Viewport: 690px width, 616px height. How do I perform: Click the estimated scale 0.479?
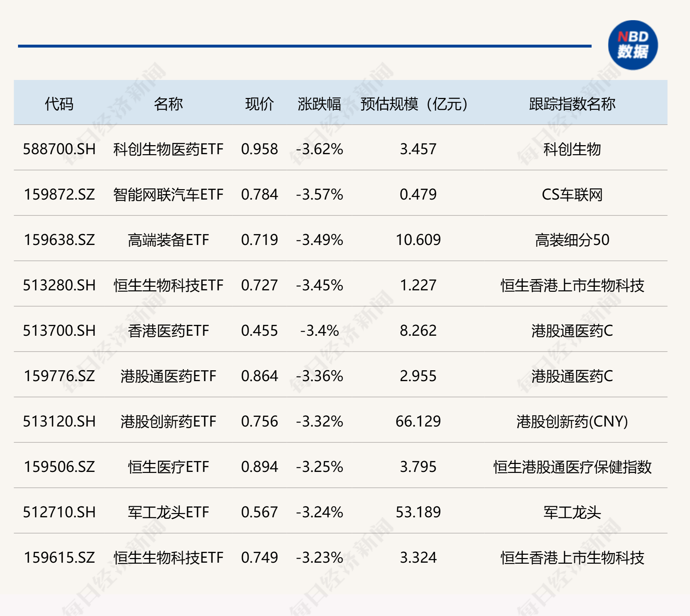[418, 195]
